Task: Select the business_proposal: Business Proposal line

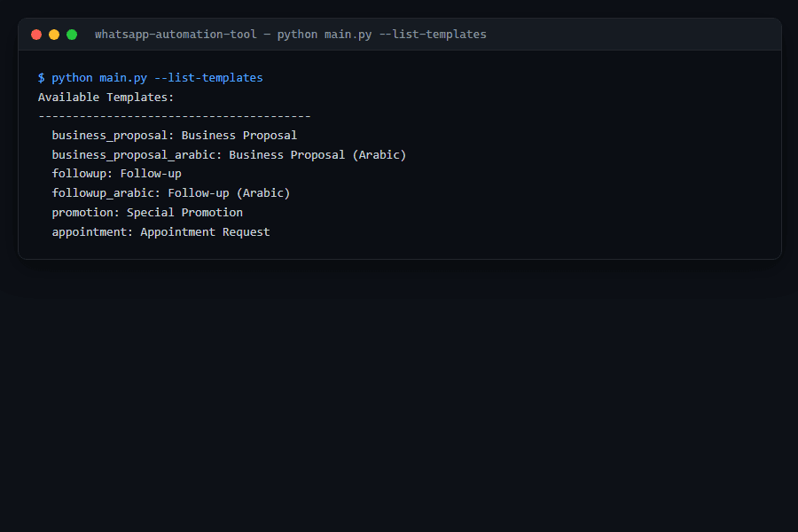Action: [174, 136]
